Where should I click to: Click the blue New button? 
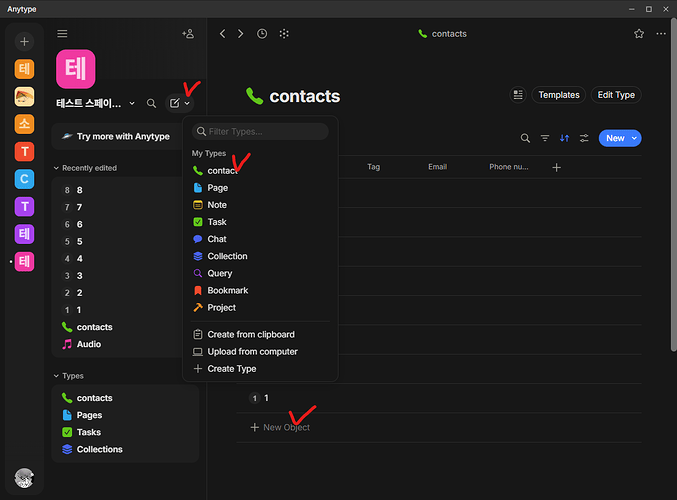click(x=615, y=138)
